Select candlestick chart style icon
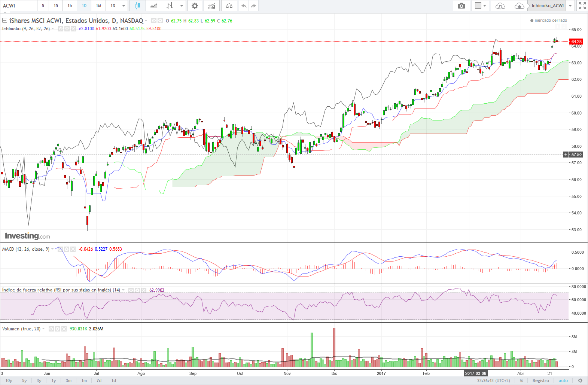588x385 pixels. coord(137,6)
